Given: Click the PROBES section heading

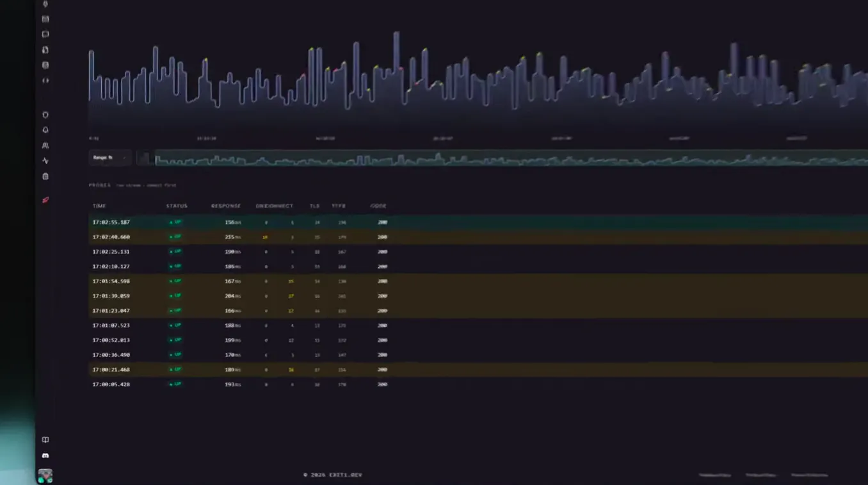Looking at the screenshot, I should point(100,185).
